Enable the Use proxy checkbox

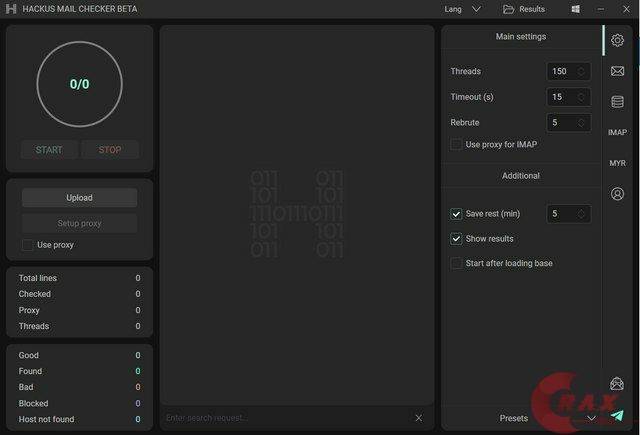point(27,245)
